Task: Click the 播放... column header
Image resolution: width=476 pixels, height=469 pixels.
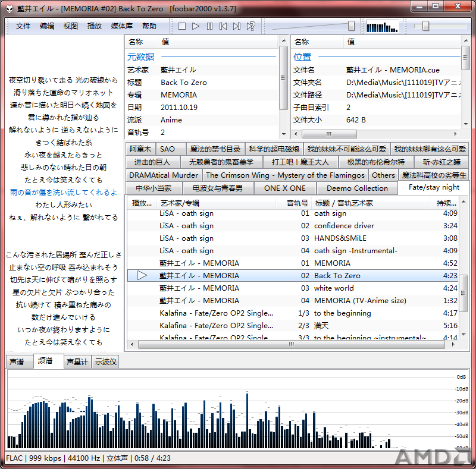Action: [142, 203]
